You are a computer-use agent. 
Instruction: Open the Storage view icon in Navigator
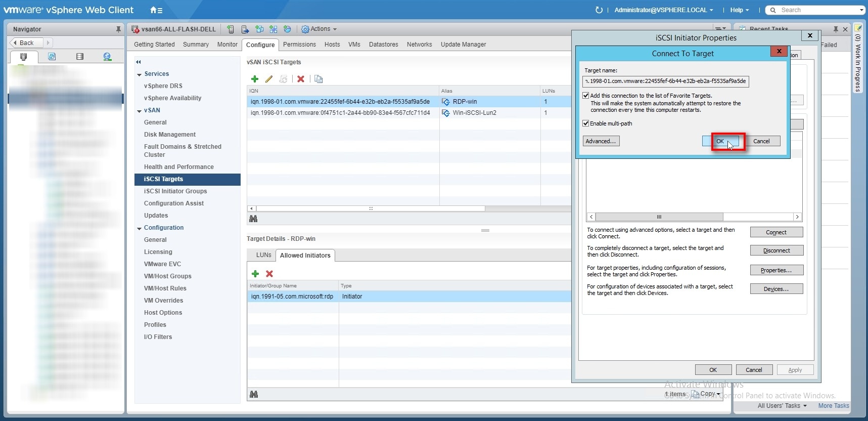(x=79, y=57)
